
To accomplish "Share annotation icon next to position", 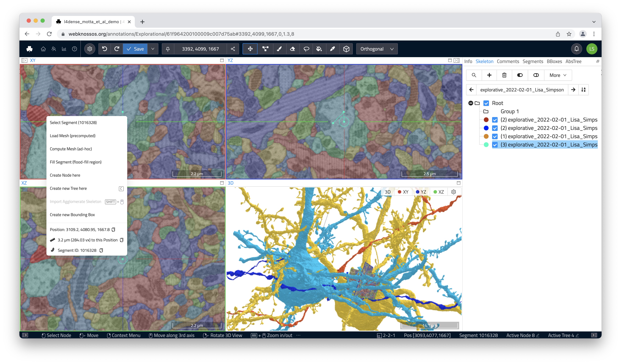I will pos(233,49).
